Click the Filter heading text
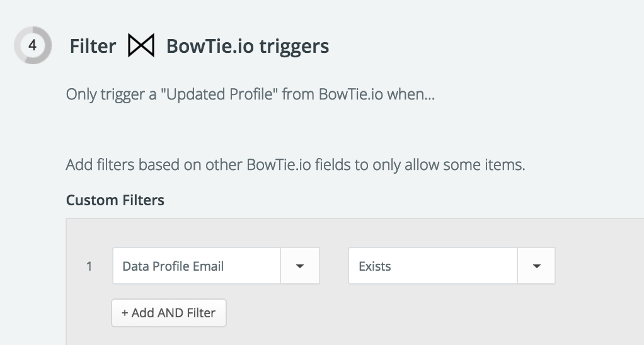644x345 pixels. coord(93,46)
